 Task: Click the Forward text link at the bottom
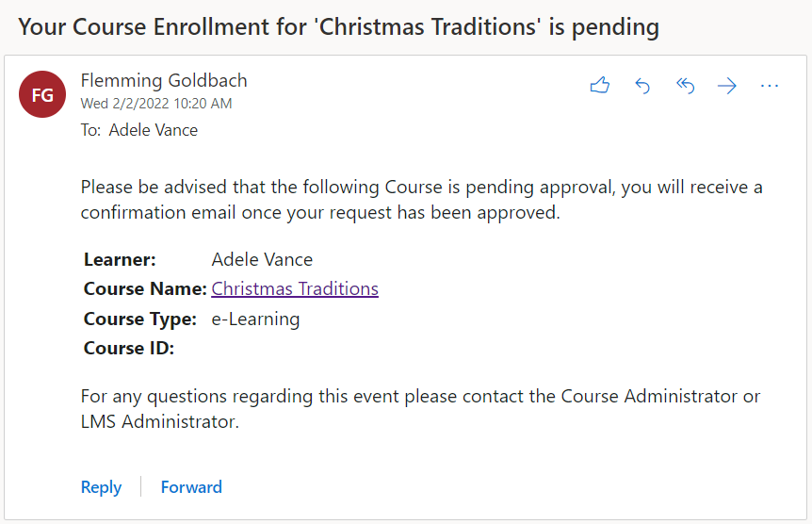click(x=191, y=487)
